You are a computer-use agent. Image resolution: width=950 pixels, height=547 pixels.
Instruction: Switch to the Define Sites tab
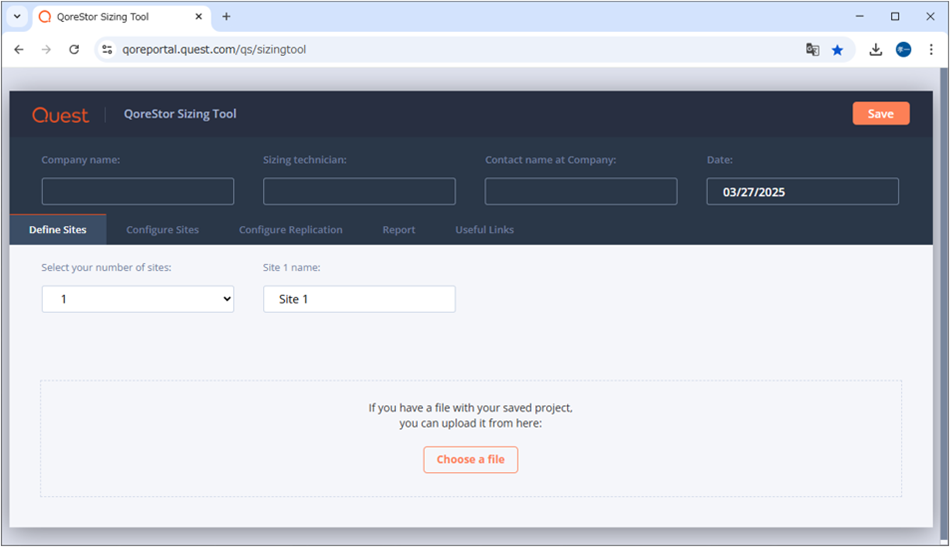[x=58, y=230]
